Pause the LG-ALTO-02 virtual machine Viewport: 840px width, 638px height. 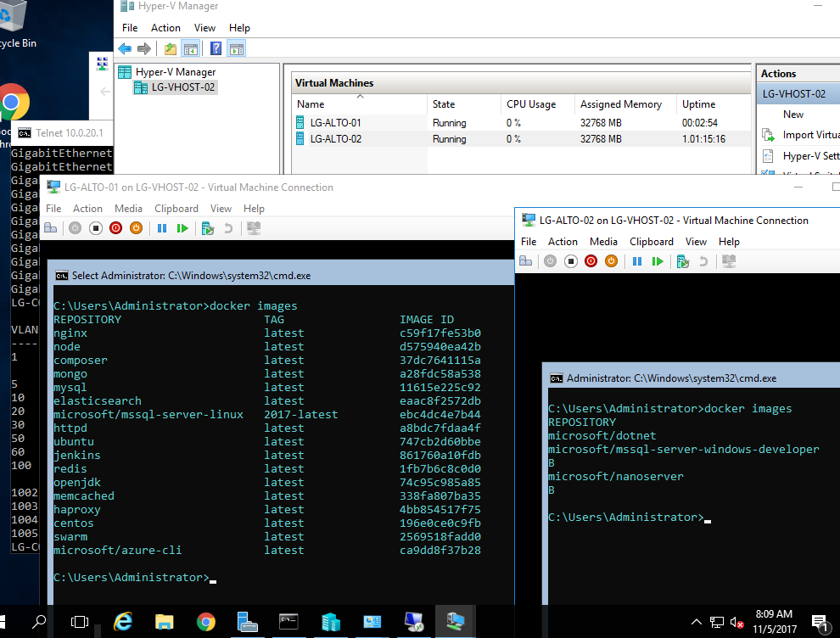click(637, 261)
